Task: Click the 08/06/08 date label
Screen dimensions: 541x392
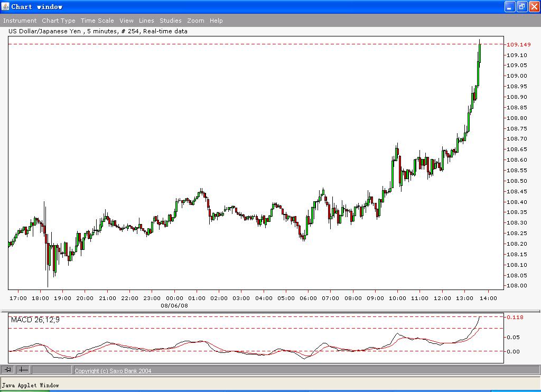Action: (175, 305)
